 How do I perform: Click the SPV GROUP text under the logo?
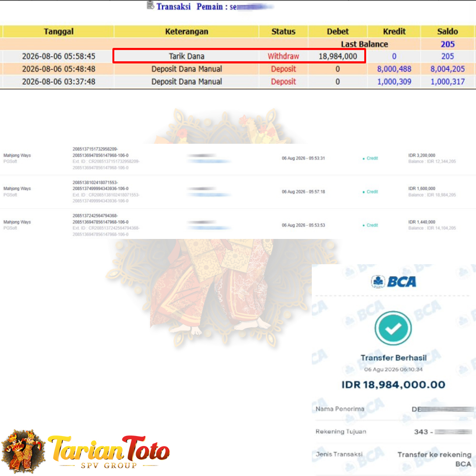tap(109, 466)
